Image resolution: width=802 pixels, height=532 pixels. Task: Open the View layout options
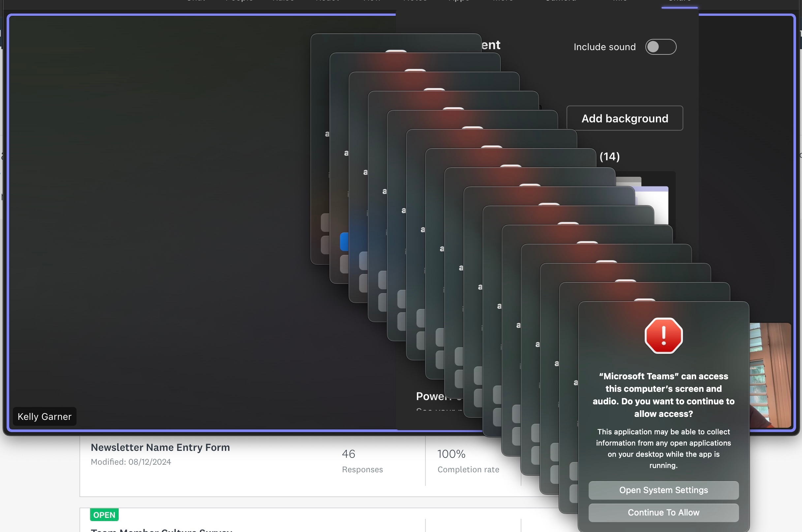[x=371, y=2]
